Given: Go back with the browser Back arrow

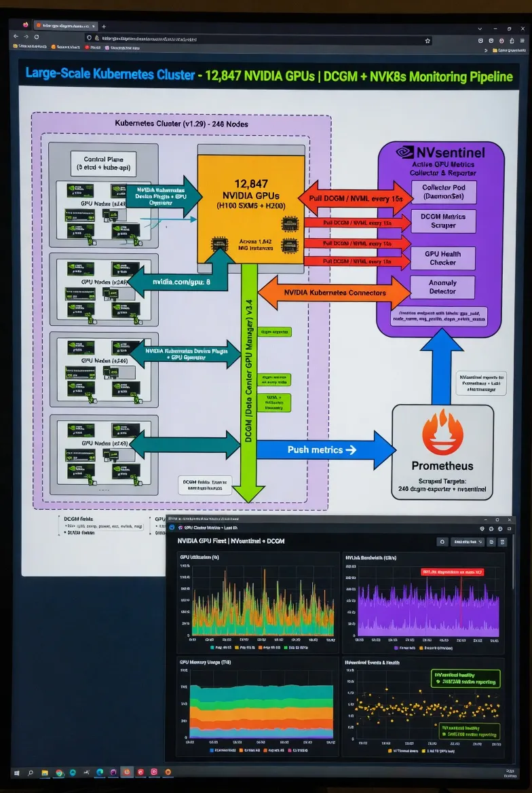Looking at the screenshot, I should pyautogui.click(x=16, y=37).
